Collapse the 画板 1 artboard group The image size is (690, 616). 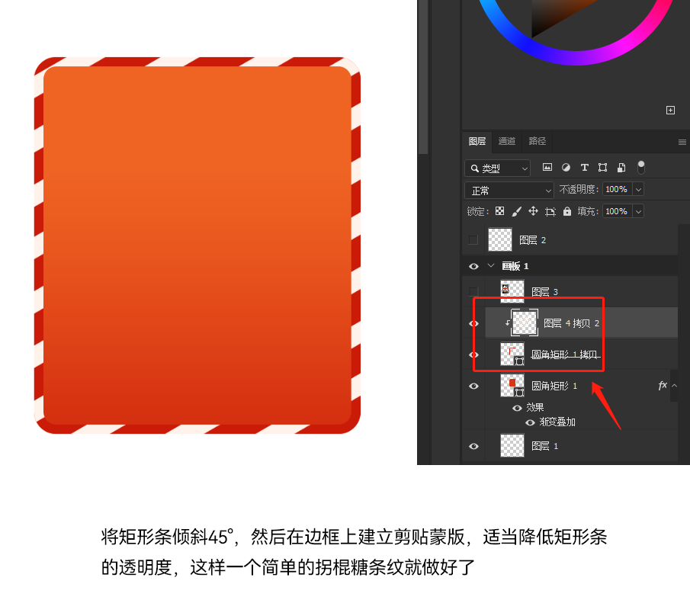pos(491,266)
